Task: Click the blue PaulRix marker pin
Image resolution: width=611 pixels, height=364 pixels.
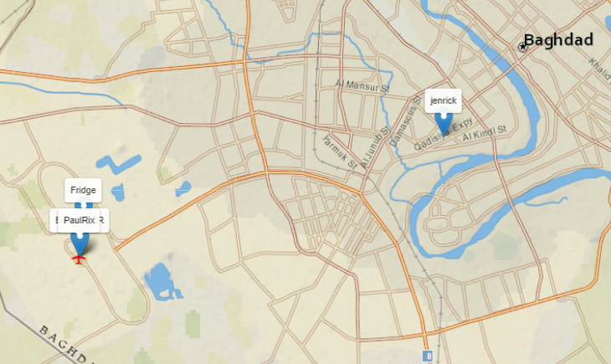Action: pos(80,244)
